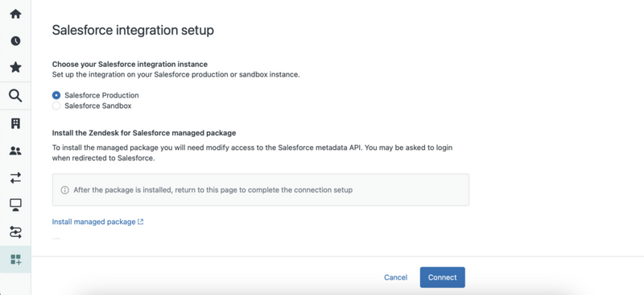Click the Salesforce integration setup heading
Image resolution: width=644 pixels, height=295 pixels.
coord(133,31)
